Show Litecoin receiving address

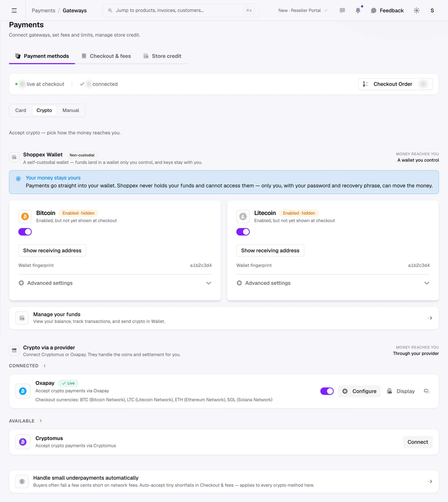pos(270,250)
